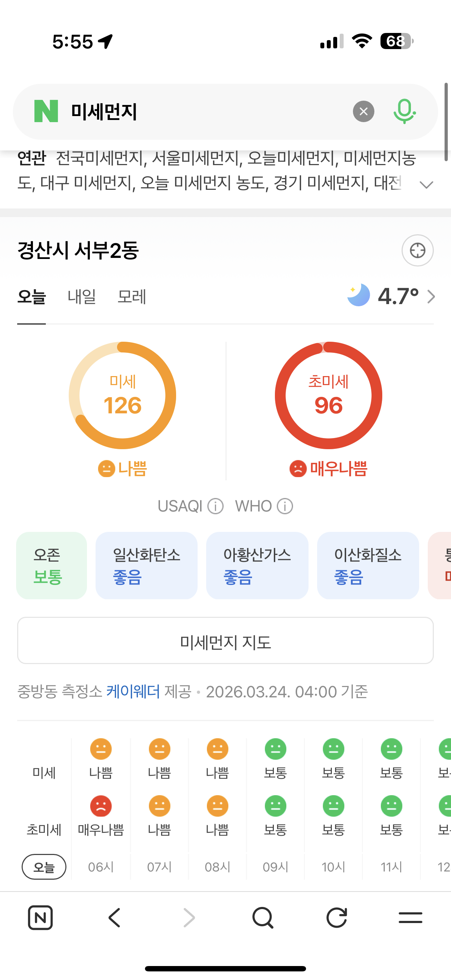Expand the related searches chevron

[426, 185]
